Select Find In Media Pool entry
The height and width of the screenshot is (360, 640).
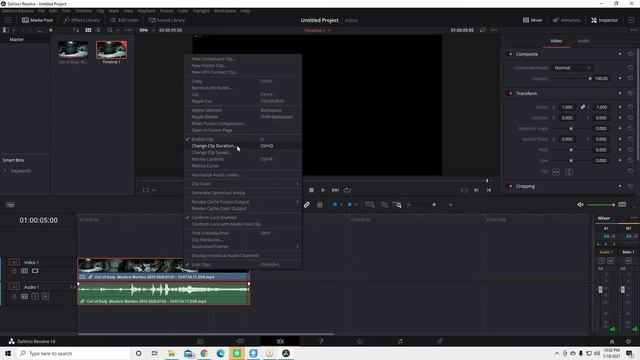[x=243, y=233]
